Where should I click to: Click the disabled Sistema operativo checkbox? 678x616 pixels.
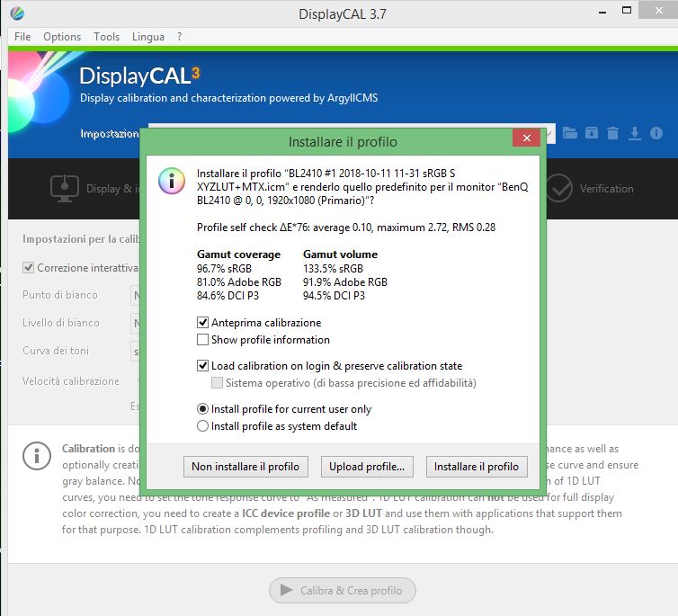[217, 383]
